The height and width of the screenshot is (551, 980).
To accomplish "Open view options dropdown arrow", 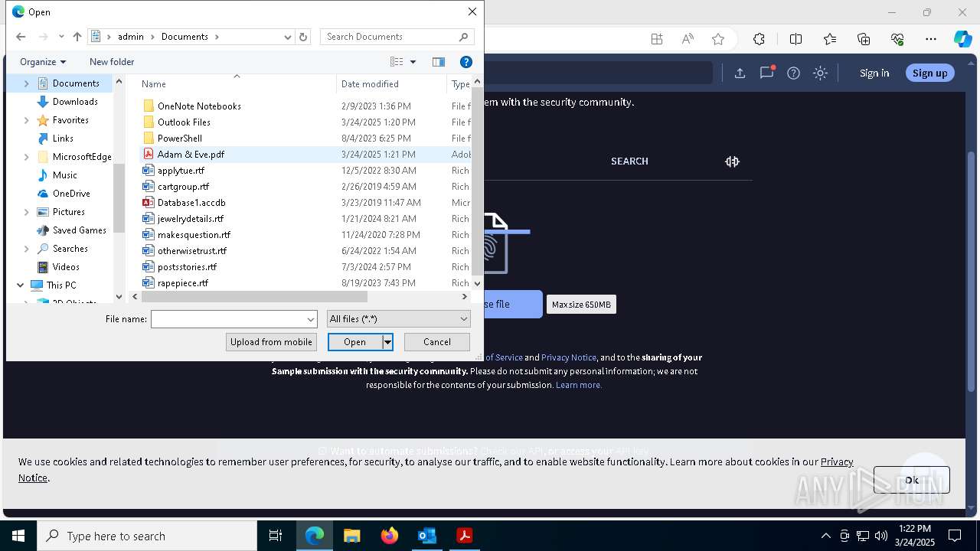I will 413,62.
